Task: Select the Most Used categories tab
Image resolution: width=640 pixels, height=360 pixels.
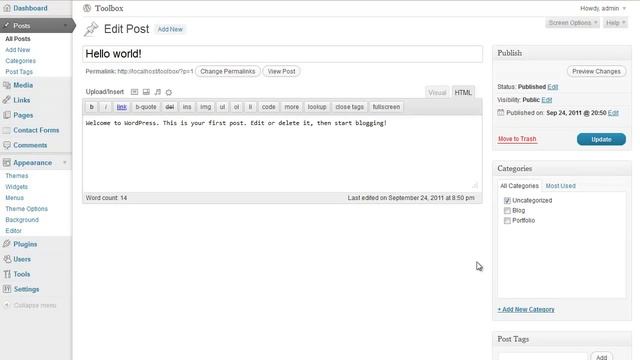Action: pyautogui.click(x=560, y=186)
